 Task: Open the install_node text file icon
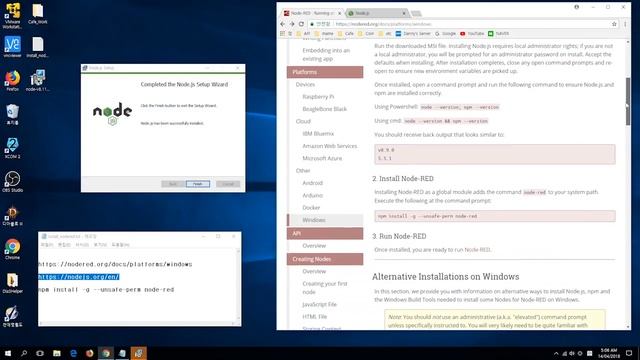[38, 47]
